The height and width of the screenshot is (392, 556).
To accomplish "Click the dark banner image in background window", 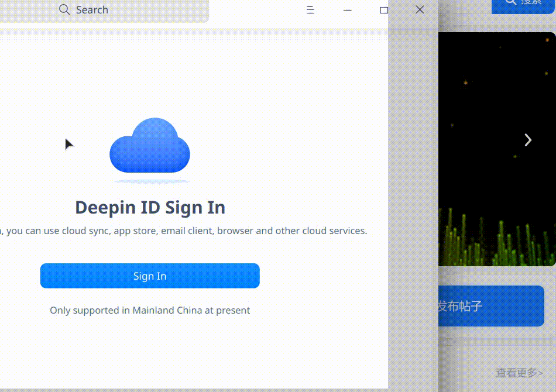I will coord(497,149).
